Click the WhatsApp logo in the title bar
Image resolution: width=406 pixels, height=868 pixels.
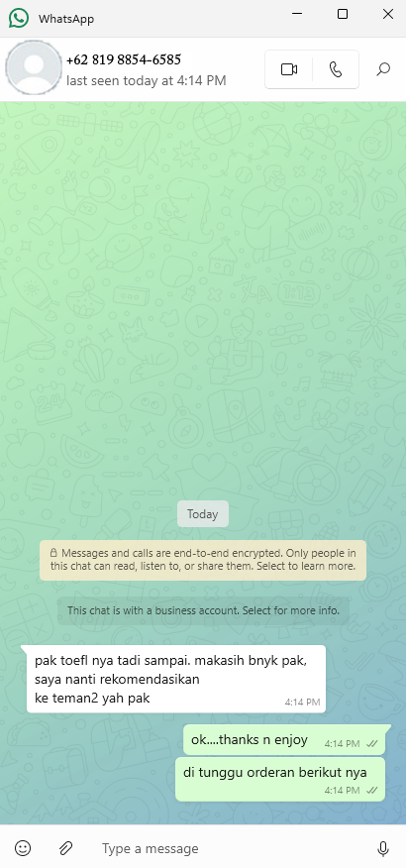(18, 18)
